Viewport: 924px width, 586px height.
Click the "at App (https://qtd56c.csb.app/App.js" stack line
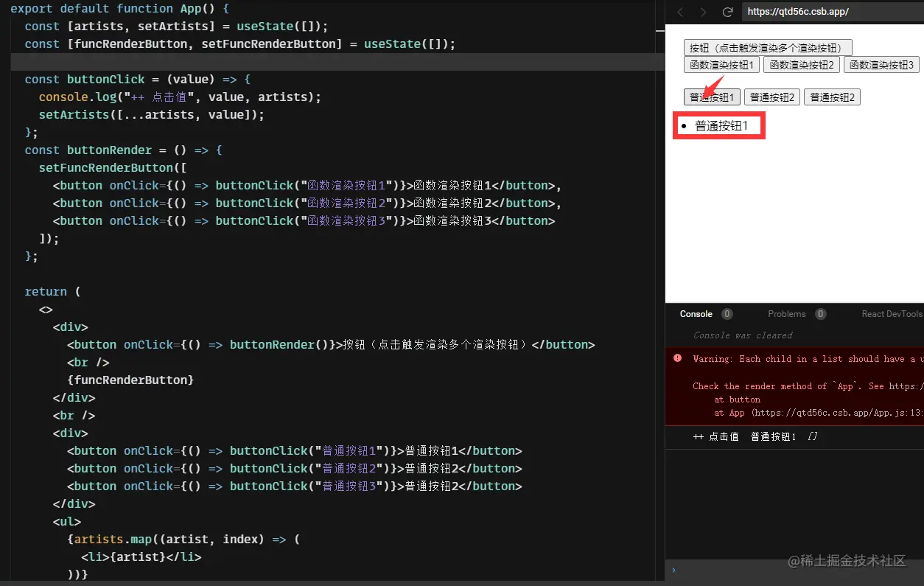(819, 414)
